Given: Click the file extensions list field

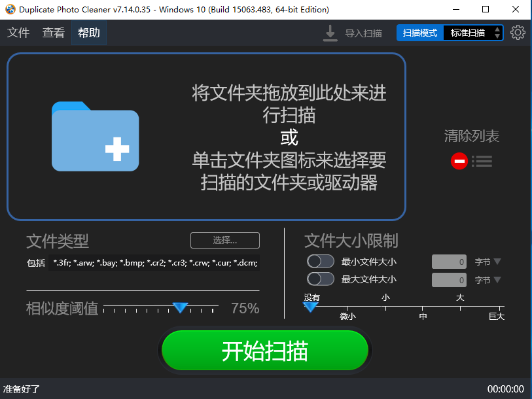Looking at the screenshot, I should click(154, 263).
